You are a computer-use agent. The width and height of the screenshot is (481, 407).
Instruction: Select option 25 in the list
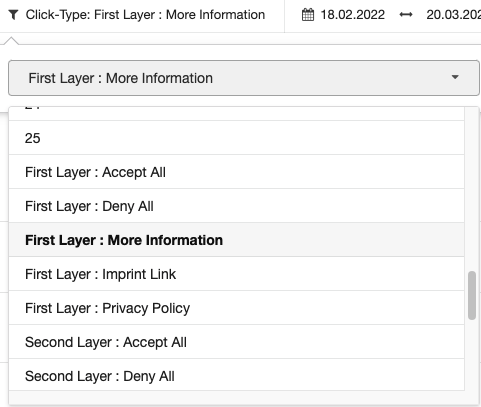[236, 138]
